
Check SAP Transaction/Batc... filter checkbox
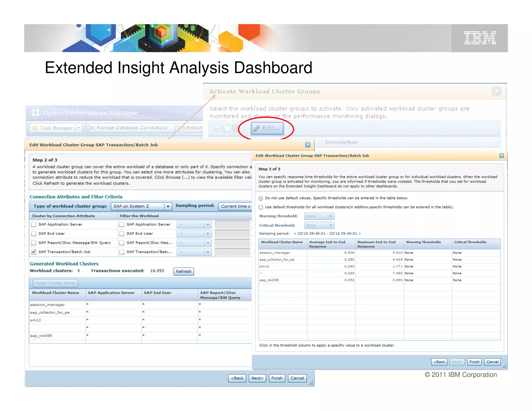(x=122, y=252)
